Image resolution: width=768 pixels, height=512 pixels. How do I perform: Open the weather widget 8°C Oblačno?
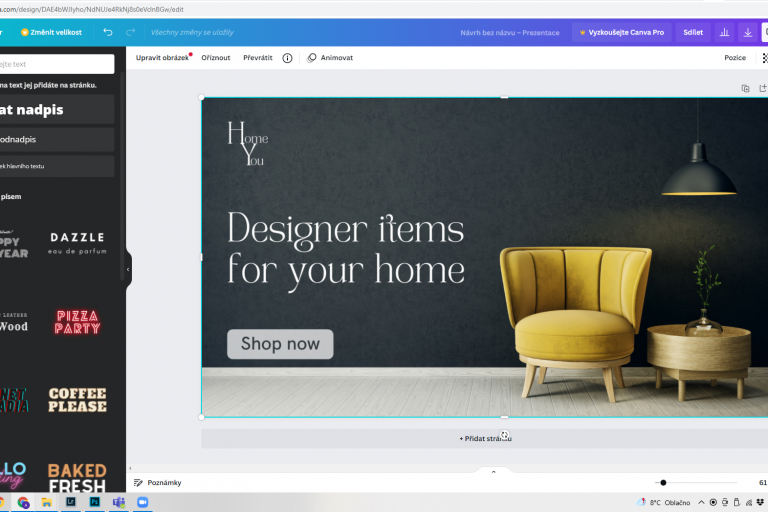(x=663, y=502)
